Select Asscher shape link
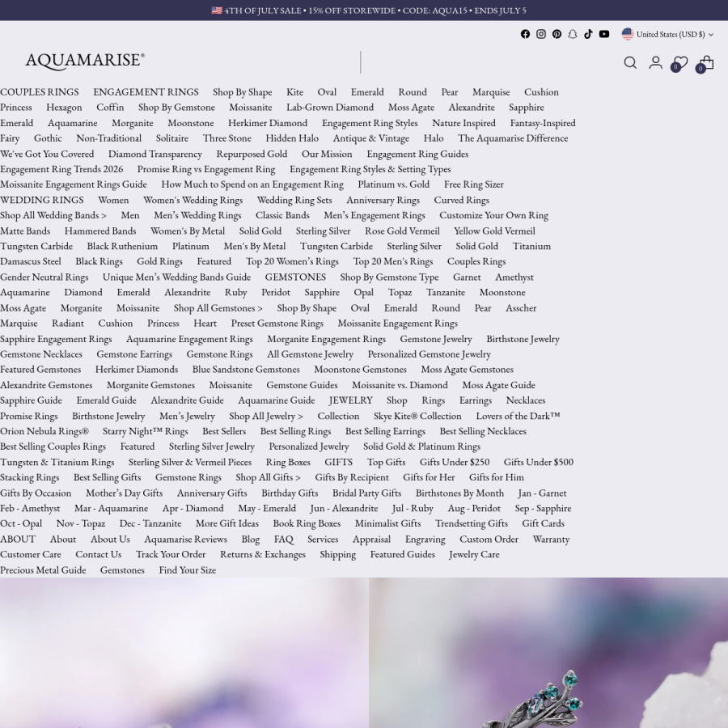 tap(521, 308)
